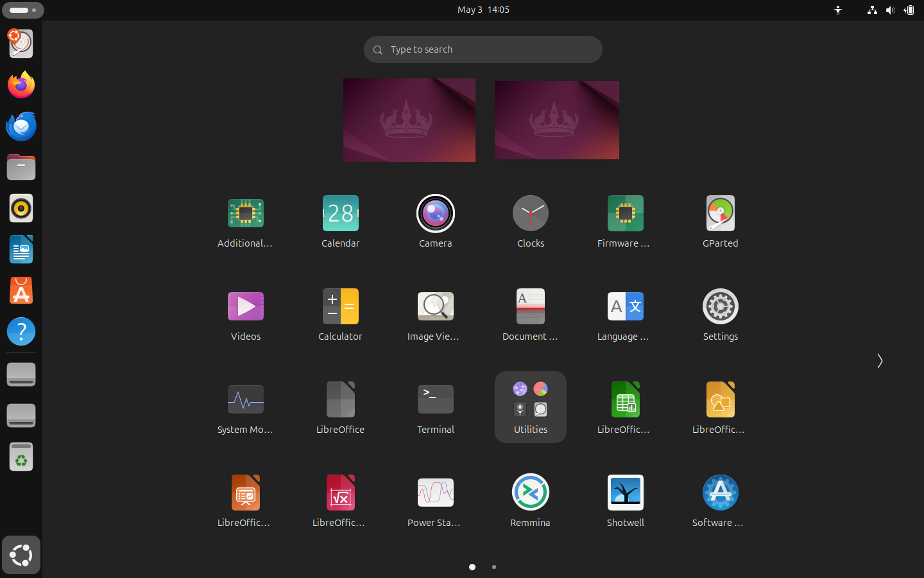Open the accessibility menu in top bar
Image resolution: width=924 pixels, height=578 pixels.
[x=838, y=10]
